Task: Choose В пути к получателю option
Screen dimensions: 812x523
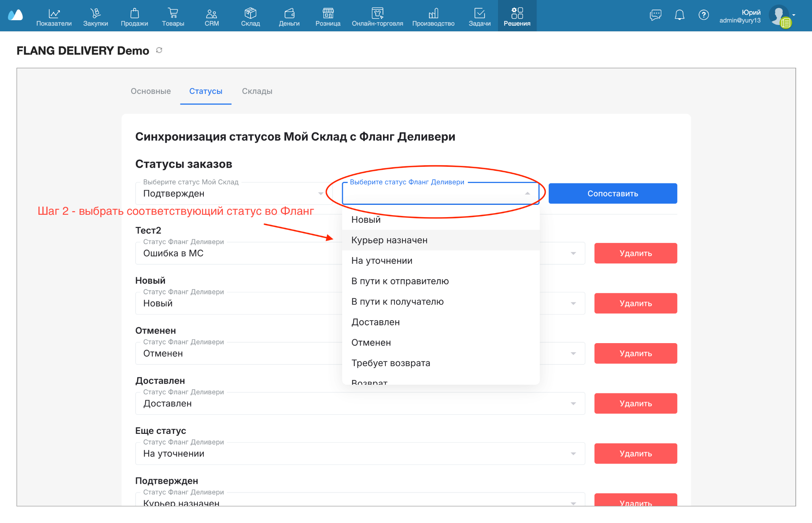Action: [x=441, y=302]
